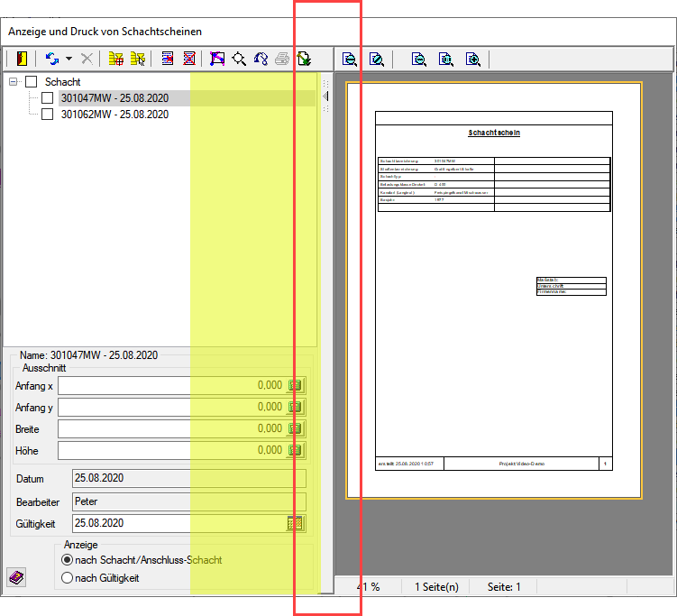
Task: Click the zoom in icon in preview toolbar
Action: (472, 60)
